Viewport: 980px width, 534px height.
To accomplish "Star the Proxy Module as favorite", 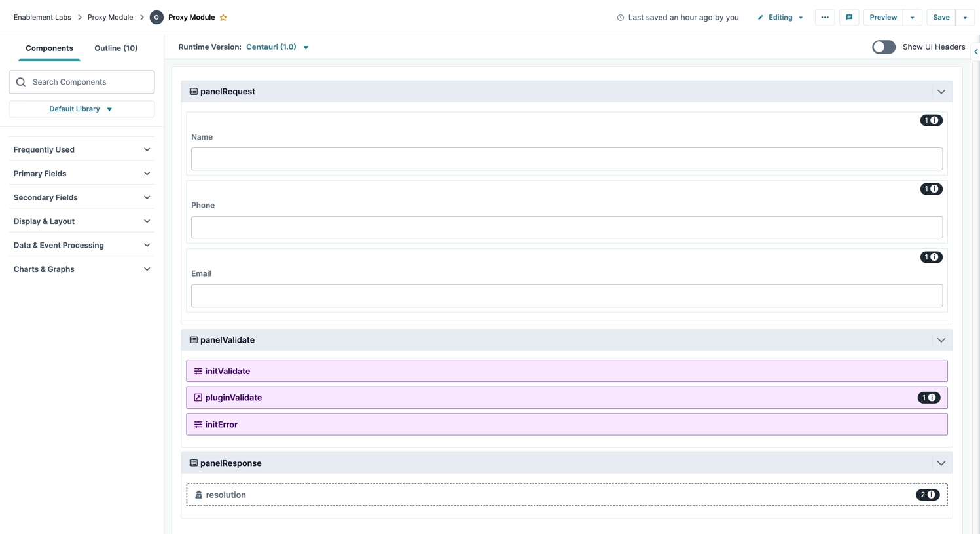I will click(223, 17).
